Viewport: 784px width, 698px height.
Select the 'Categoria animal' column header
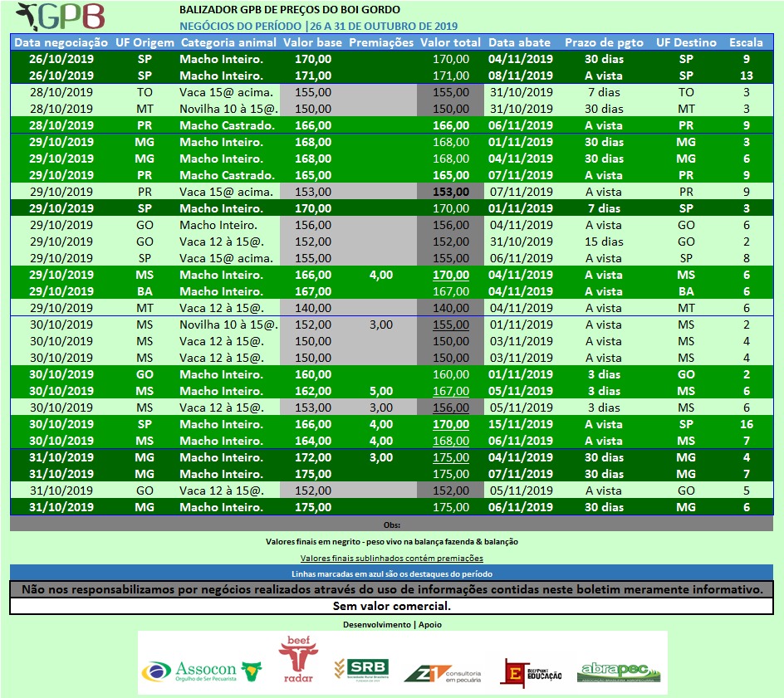click(227, 42)
